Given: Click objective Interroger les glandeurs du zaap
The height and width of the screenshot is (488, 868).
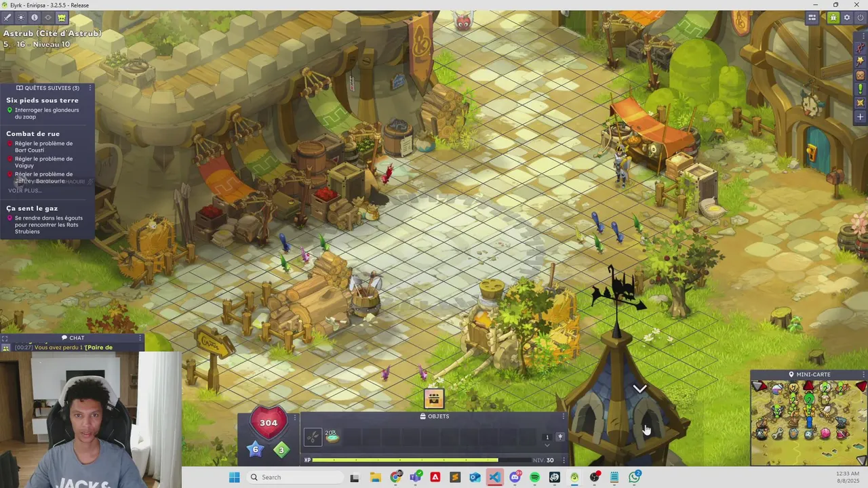Looking at the screenshot, I should tap(47, 113).
